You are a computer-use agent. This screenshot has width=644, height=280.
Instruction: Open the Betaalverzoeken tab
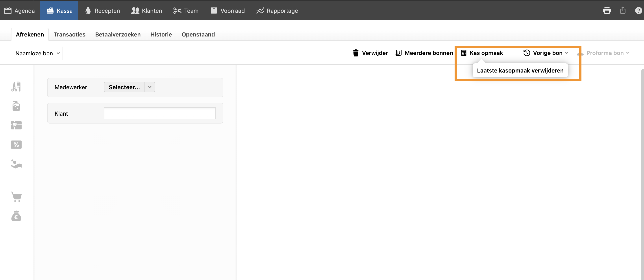[118, 35]
